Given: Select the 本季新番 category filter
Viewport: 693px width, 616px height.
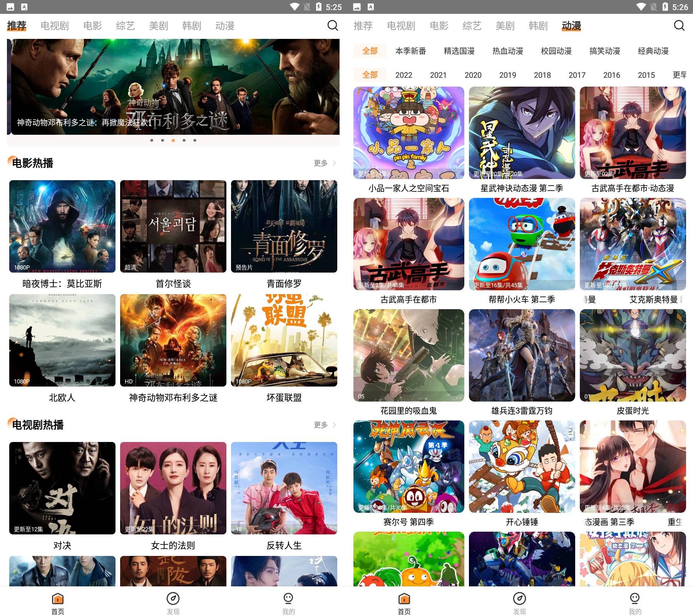Looking at the screenshot, I should [x=410, y=51].
